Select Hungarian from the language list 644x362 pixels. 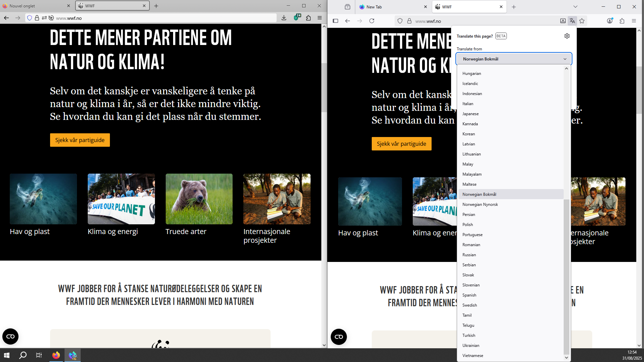[511, 74]
